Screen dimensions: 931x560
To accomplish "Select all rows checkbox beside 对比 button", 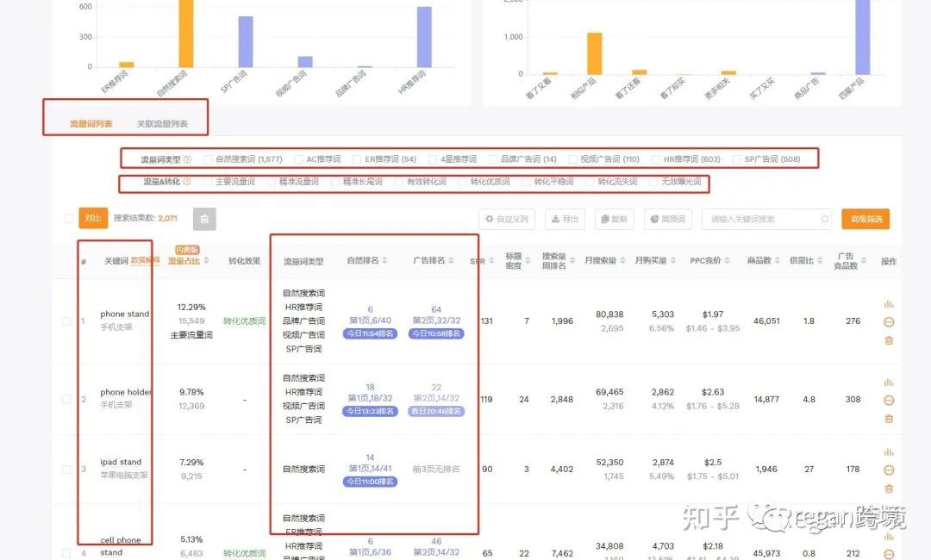I will [68, 218].
